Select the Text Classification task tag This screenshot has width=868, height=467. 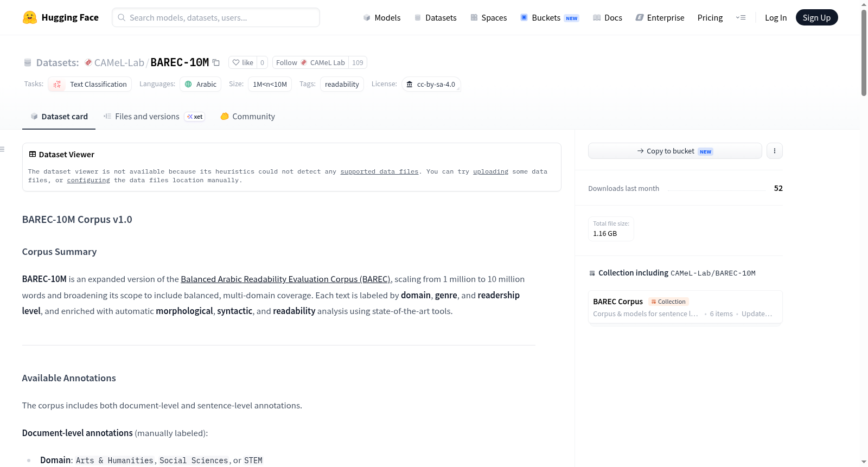[90, 84]
